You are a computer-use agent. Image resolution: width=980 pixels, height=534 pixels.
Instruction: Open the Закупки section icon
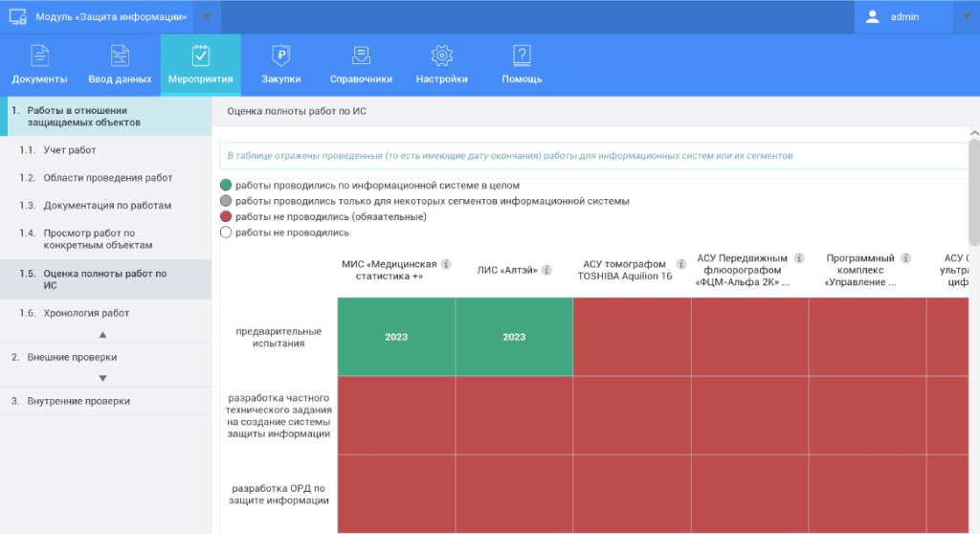[x=280, y=56]
